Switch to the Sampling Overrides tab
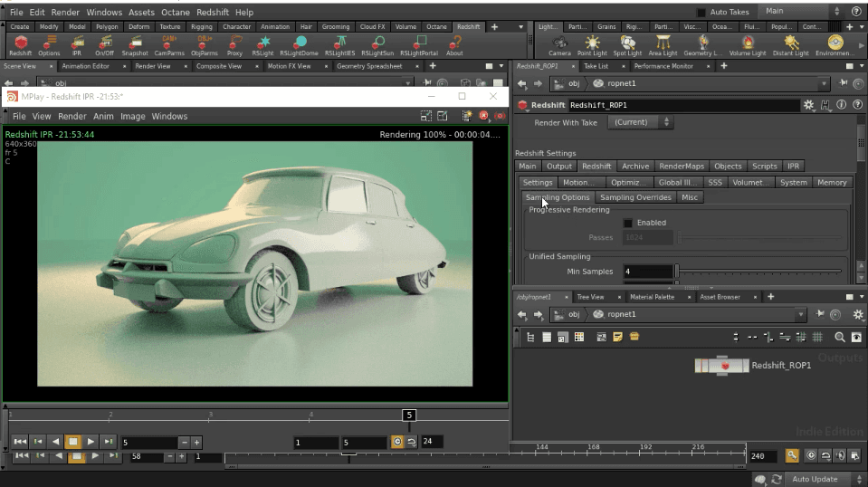868x487 pixels. coord(635,197)
